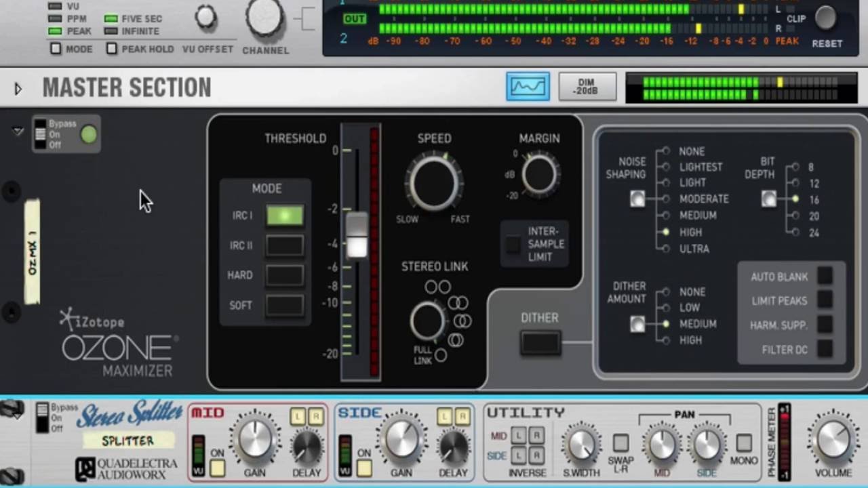
Task: Select IRC II limiter mode
Action: pyautogui.click(x=285, y=245)
